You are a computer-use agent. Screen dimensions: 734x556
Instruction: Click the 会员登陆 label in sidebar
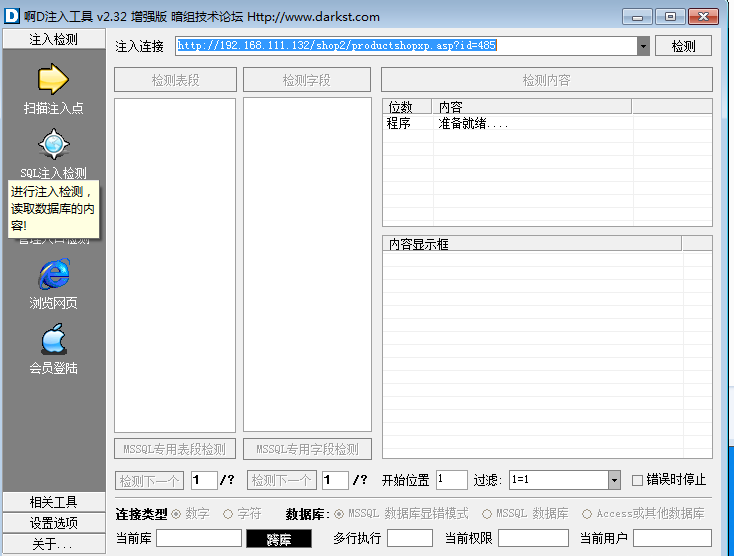[53, 368]
